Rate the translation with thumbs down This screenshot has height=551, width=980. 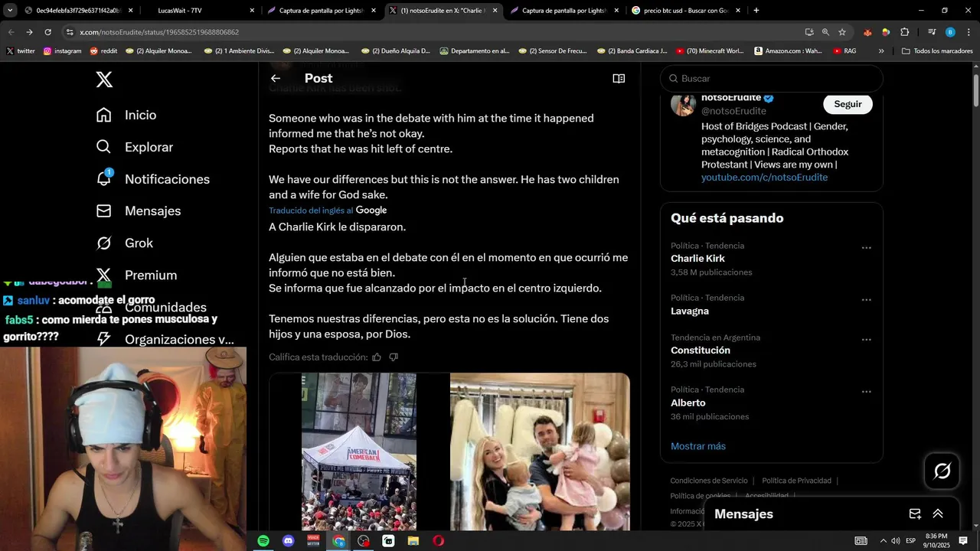click(x=394, y=357)
